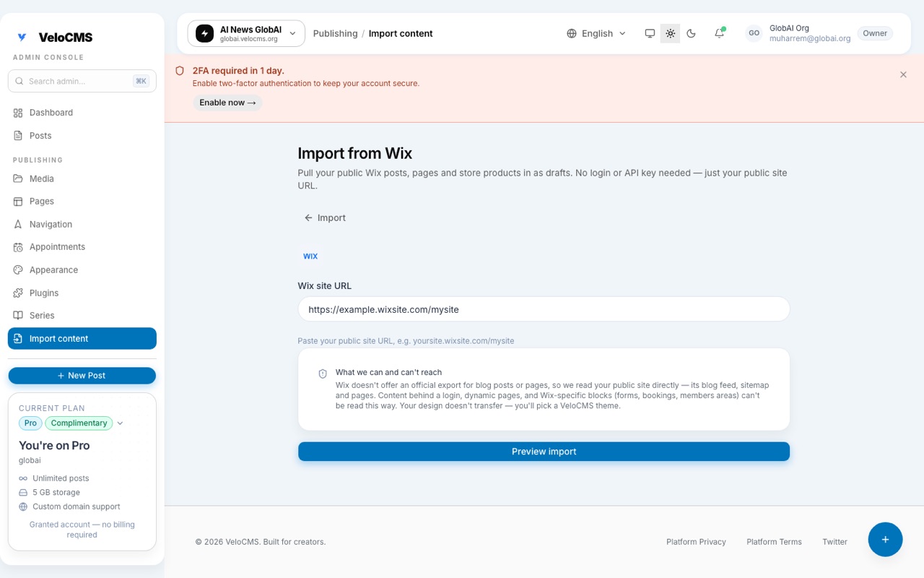Switch to dark theme moon icon
The height and width of the screenshot is (578, 924).
point(691,33)
